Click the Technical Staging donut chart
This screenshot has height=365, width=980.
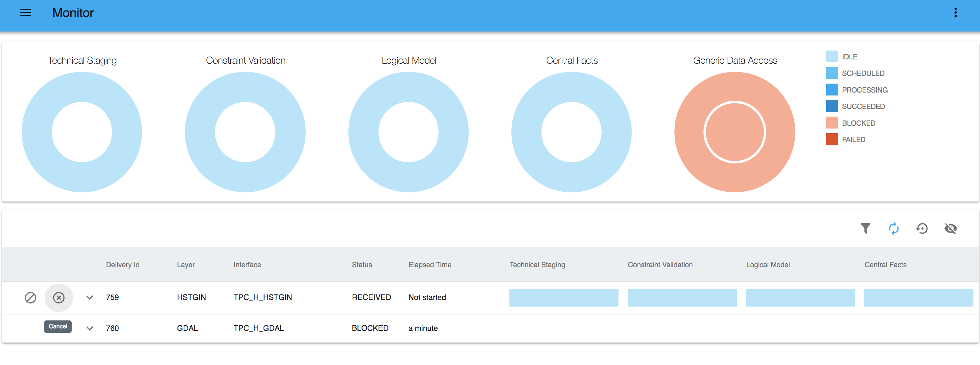[x=82, y=132]
